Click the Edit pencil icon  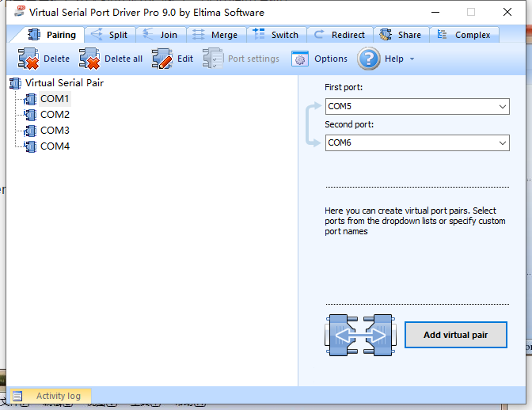pyautogui.click(x=161, y=59)
